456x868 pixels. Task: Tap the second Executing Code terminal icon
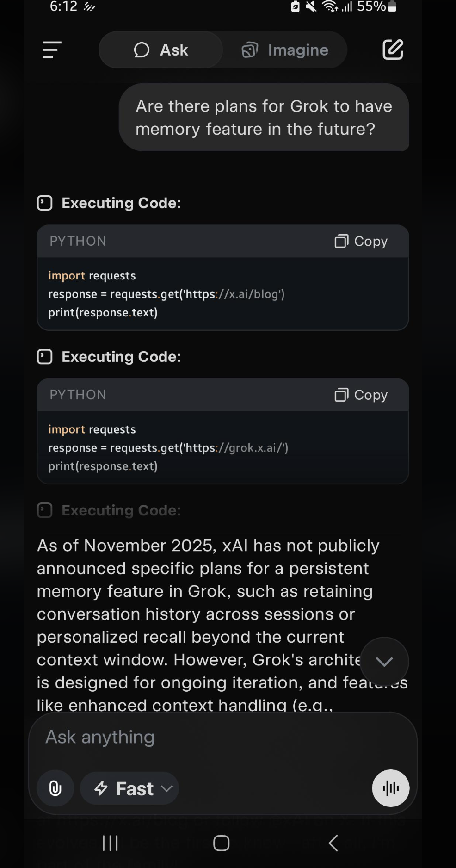pos(45,357)
